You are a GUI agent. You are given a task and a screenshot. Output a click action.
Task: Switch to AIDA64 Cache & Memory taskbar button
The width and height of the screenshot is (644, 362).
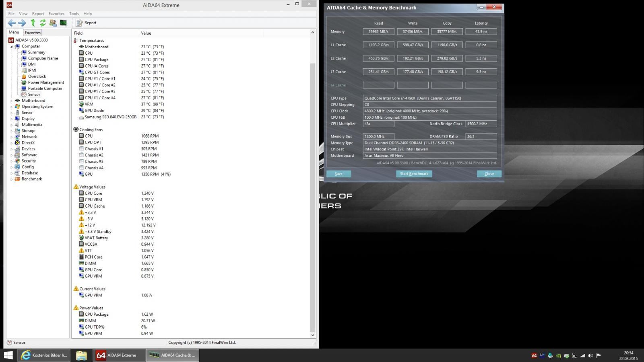[172, 355]
